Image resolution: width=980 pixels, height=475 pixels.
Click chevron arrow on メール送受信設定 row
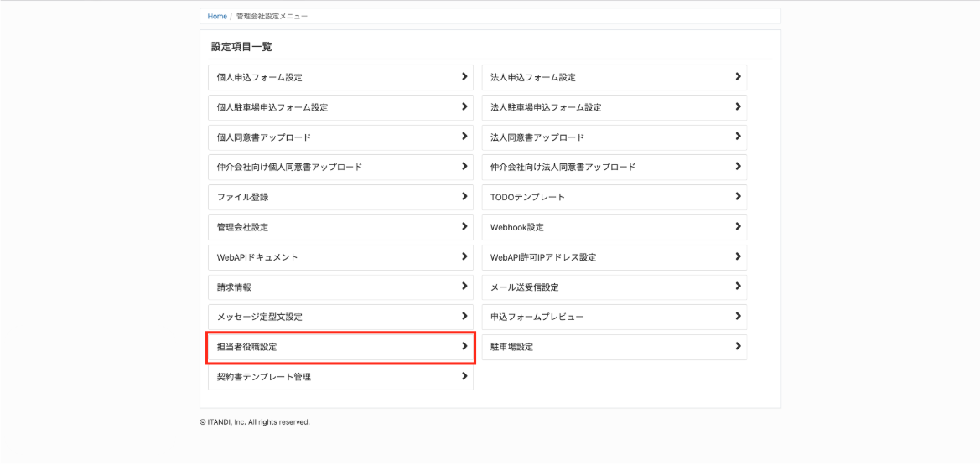pyautogui.click(x=738, y=286)
